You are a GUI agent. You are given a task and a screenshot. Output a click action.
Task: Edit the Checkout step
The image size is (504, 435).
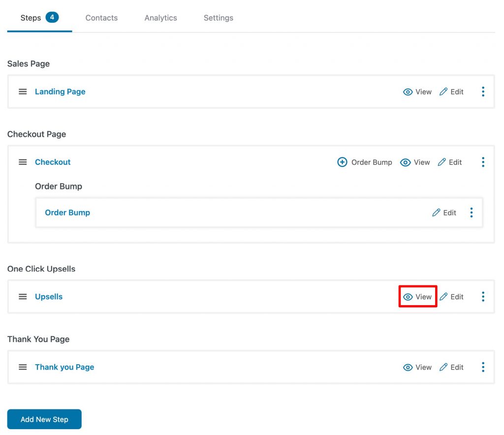click(x=450, y=162)
